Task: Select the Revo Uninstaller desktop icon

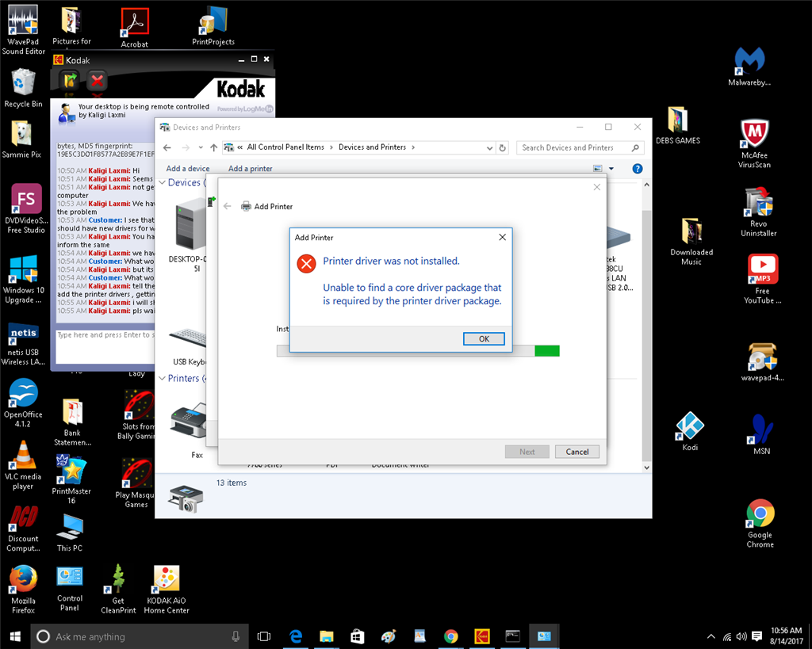Action: click(759, 212)
